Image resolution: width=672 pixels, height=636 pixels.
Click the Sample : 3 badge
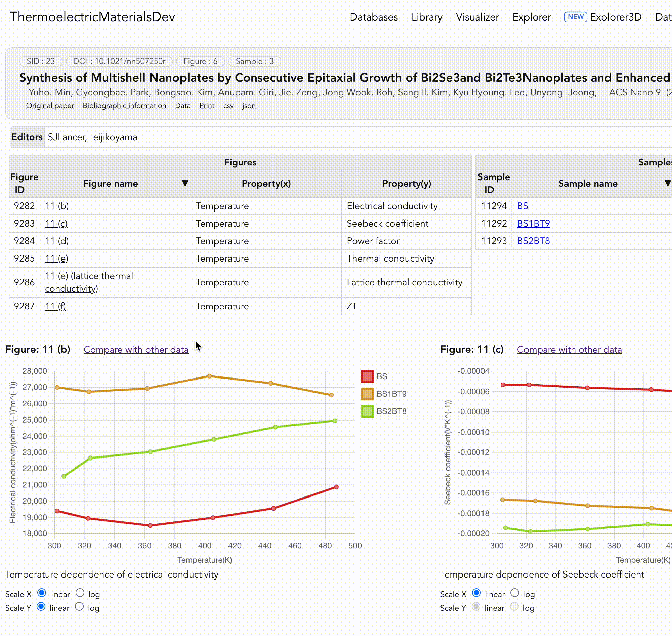point(254,62)
